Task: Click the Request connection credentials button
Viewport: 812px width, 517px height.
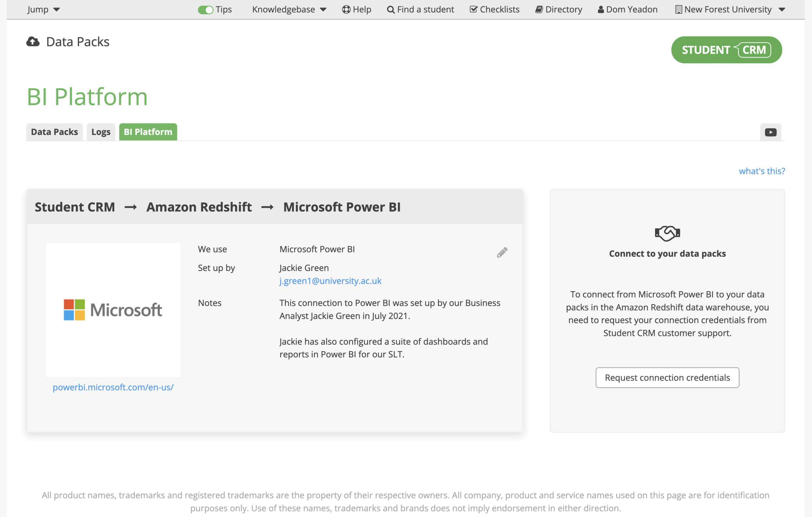Action: tap(667, 377)
